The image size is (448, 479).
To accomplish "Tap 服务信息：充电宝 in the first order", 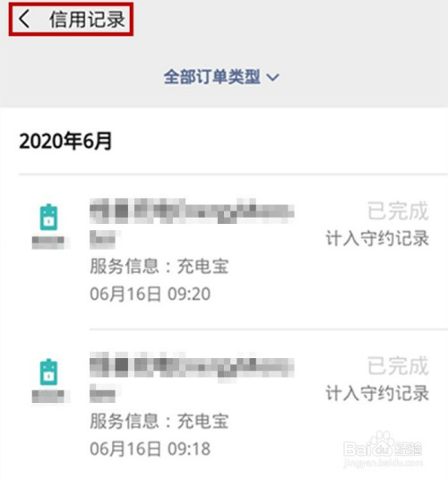I will tap(159, 266).
